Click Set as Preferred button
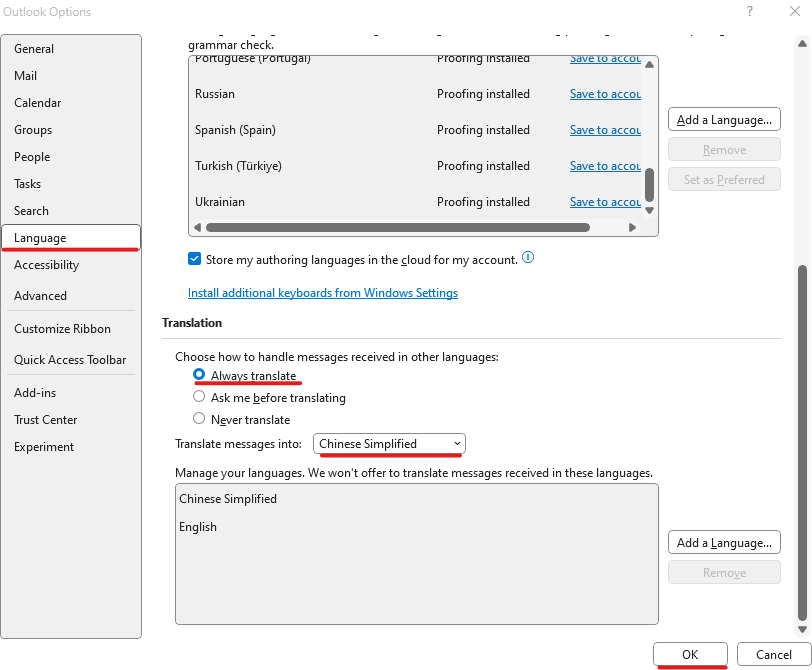The height and width of the screenshot is (670, 812). (x=724, y=180)
